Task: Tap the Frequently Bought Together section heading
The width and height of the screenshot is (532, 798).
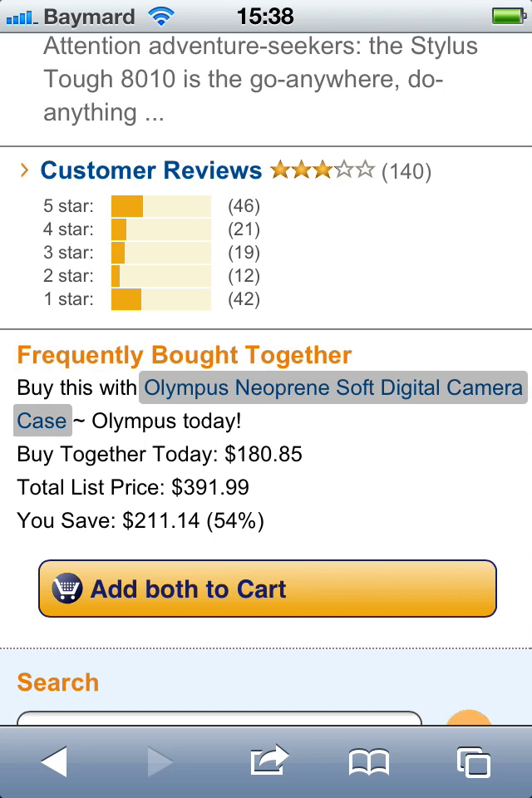Action: (x=183, y=355)
